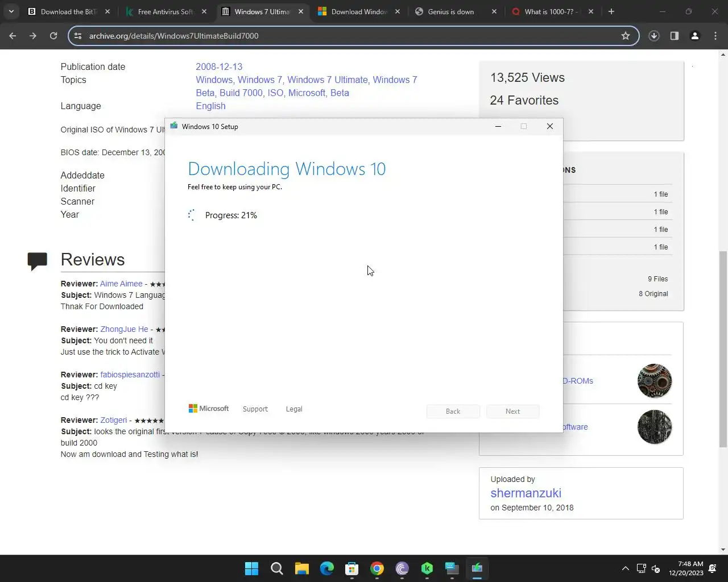Bookmark this page with the star icon
The height and width of the screenshot is (582, 728).
pyautogui.click(x=626, y=36)
